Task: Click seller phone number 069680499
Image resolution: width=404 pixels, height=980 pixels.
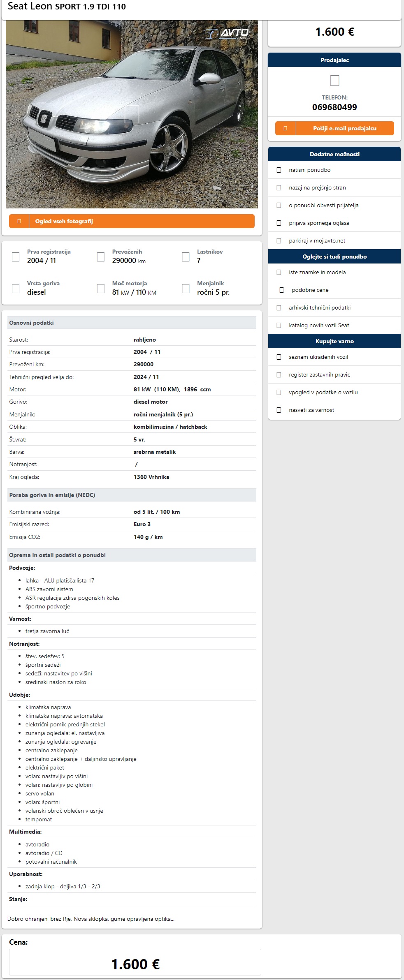Action: [x=334, y=107]
